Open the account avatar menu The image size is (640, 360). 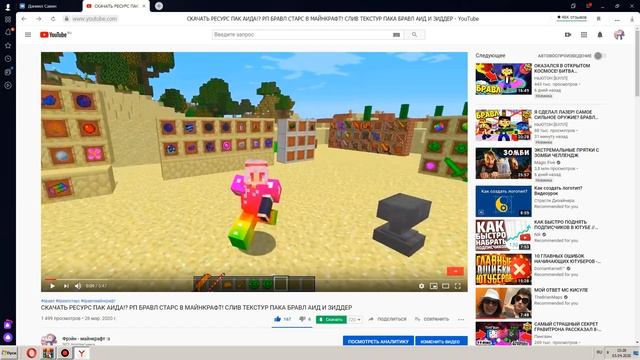pyautogui.click(x=619, y=35)
